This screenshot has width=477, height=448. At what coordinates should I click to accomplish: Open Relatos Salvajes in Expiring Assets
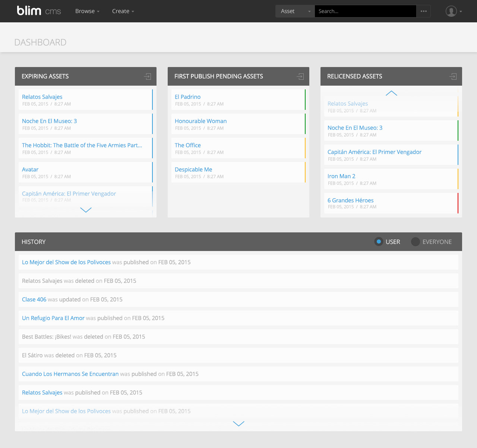pyautogui.click(x=42, y=97)
